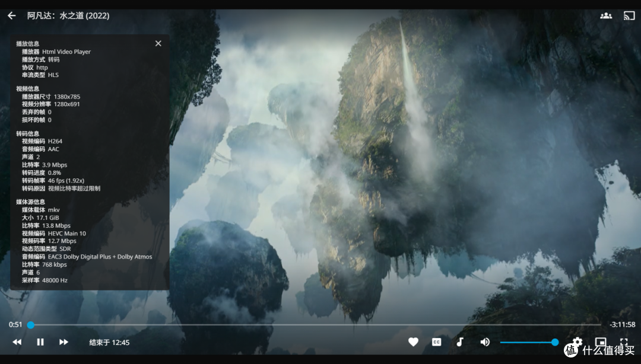Image resolution: width=641 pixels, height=364 pixels.
Task: Select the 比特率 3.9 Mbps row
Action: pyautogui.click(x=45, y=165)
